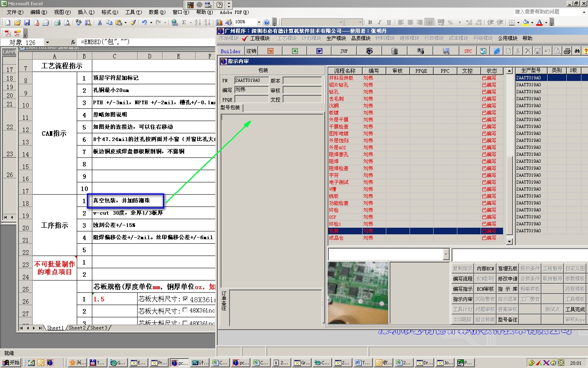Click the PCB board photo thumbnail
588x368 pixels.
pos(358,293)
